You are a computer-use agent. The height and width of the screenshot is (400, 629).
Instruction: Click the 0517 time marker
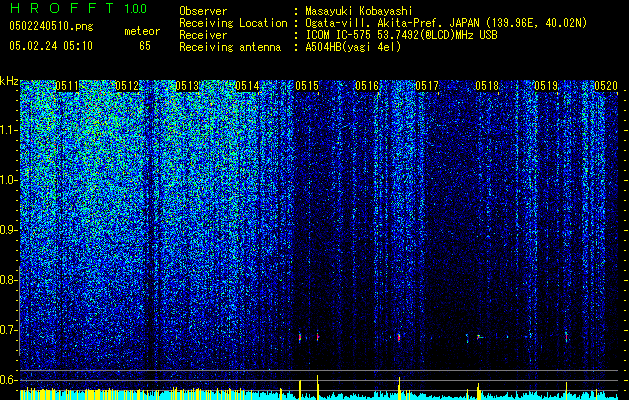(x=427, y=86)
